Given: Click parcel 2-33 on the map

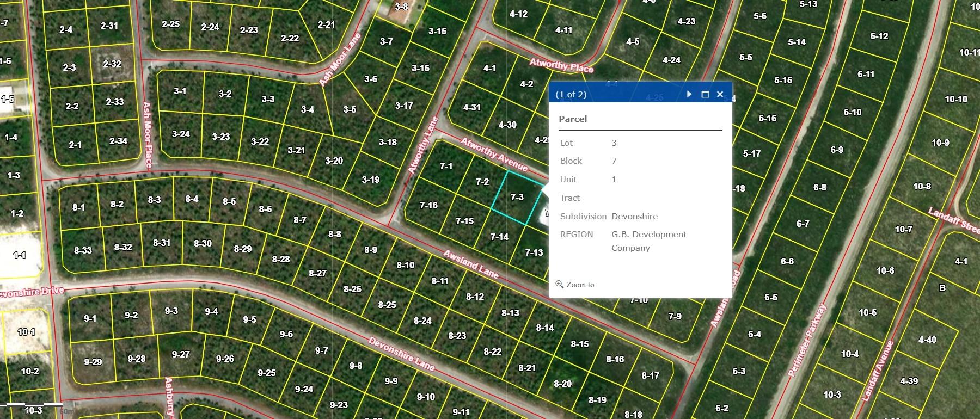Looking at the screenshot, I should (x=115, y=102).
